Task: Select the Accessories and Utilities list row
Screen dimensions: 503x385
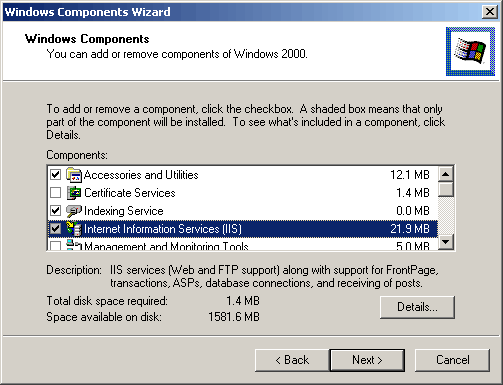Action: point(243,175)
